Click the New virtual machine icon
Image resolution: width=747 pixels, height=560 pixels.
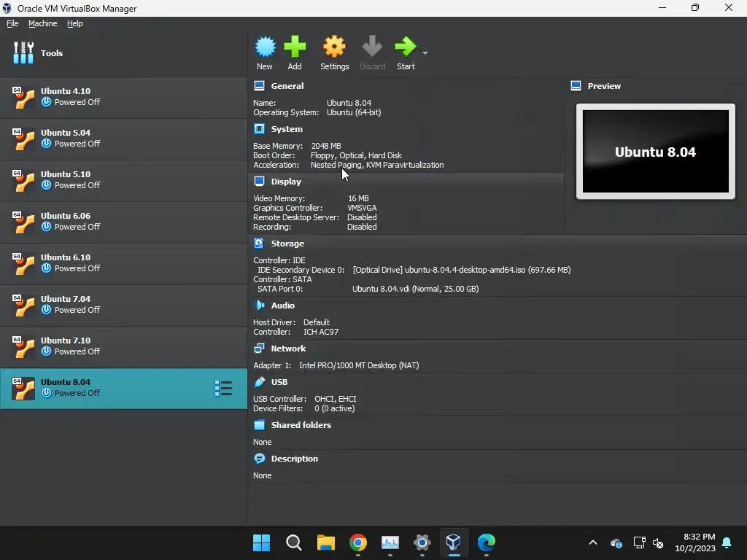tap(265, 47)
